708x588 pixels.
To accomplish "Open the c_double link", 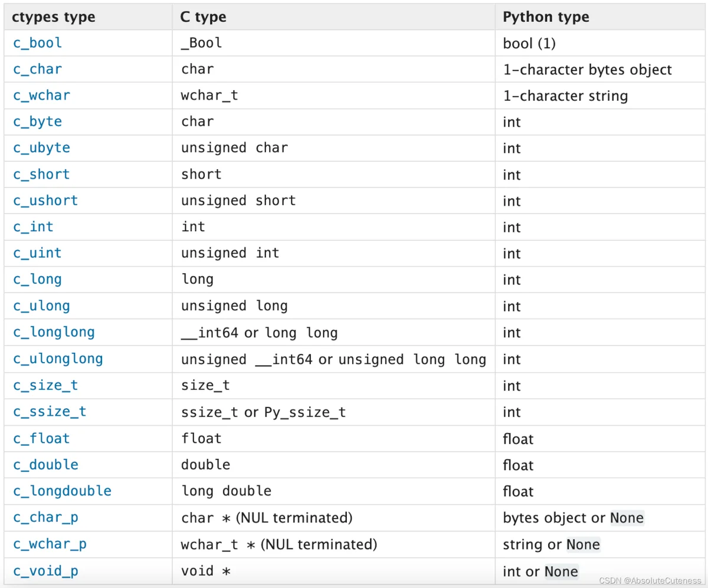I will (45, 465).
